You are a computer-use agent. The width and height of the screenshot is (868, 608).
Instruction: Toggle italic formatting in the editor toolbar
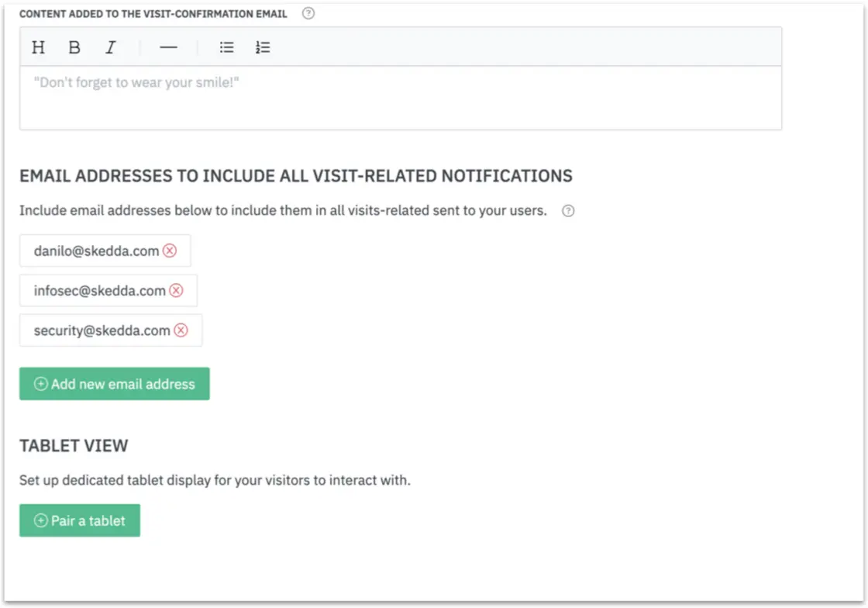click(110, 47)
